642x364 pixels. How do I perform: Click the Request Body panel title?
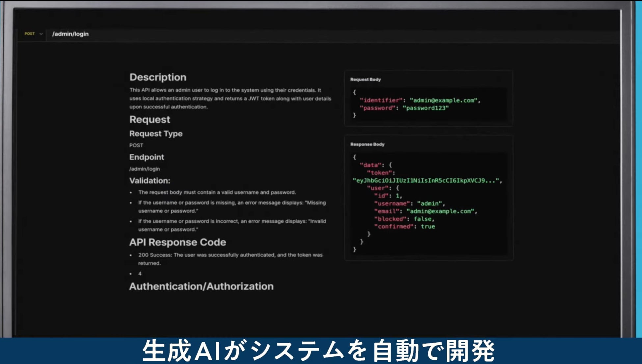point(365,80)
